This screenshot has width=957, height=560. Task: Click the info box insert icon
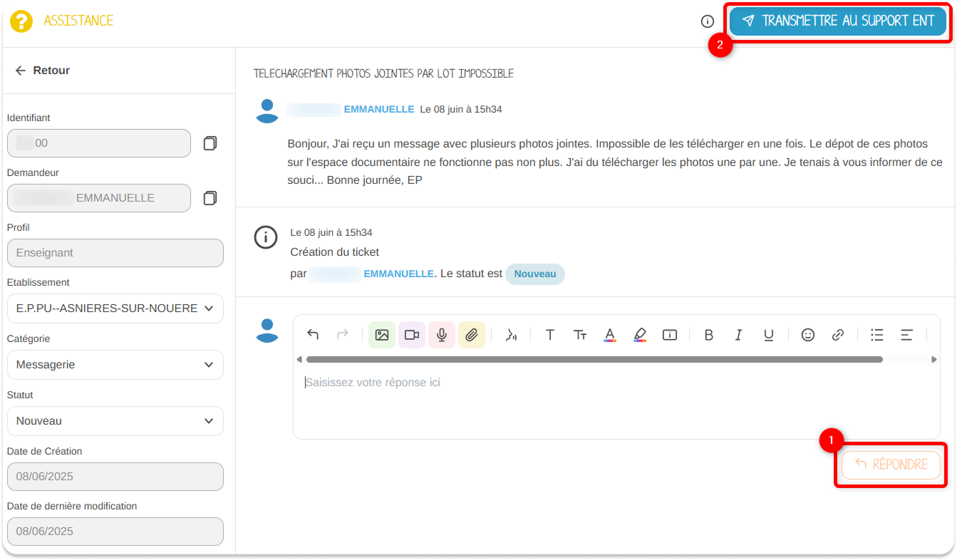(670, 335)
